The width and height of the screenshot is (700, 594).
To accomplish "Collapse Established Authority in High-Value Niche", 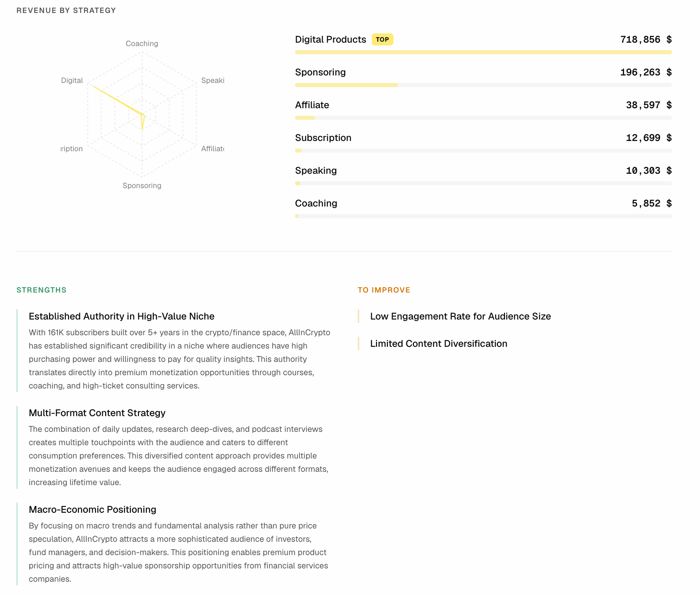I will point(121,316).
